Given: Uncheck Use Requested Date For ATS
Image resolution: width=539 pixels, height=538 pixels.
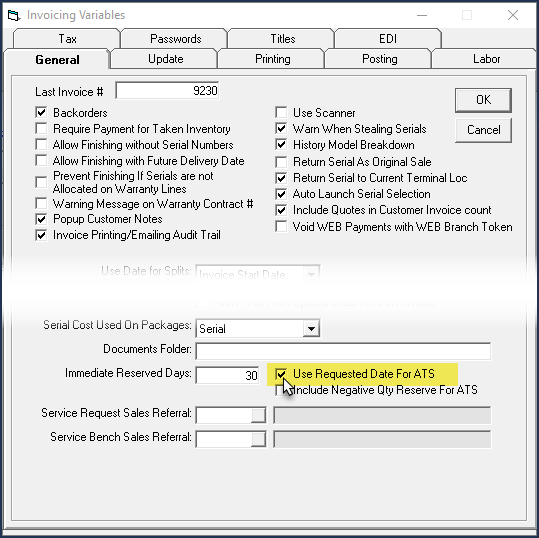Looking at the screenshot, I should [281, 373].
